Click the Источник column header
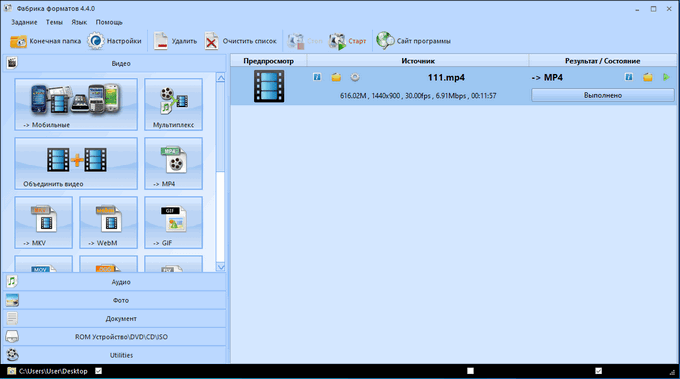680x379 pixels. click(418, 61)
